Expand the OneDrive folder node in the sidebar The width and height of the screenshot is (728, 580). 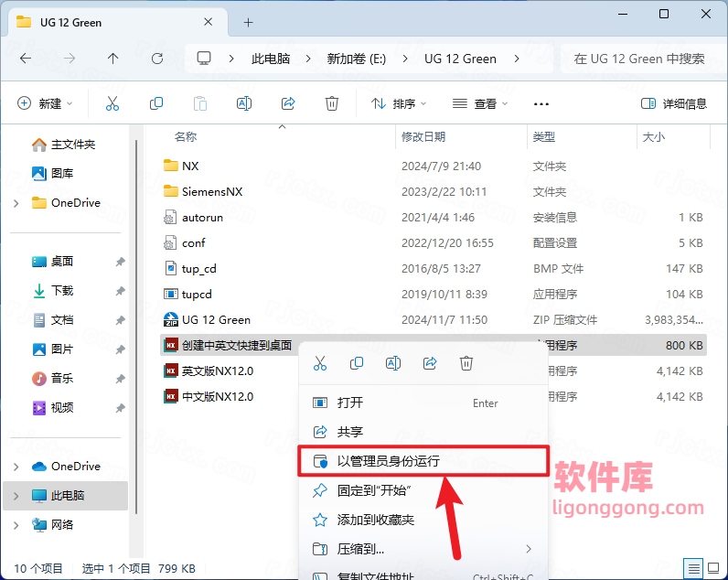click(x=16, y=203)
